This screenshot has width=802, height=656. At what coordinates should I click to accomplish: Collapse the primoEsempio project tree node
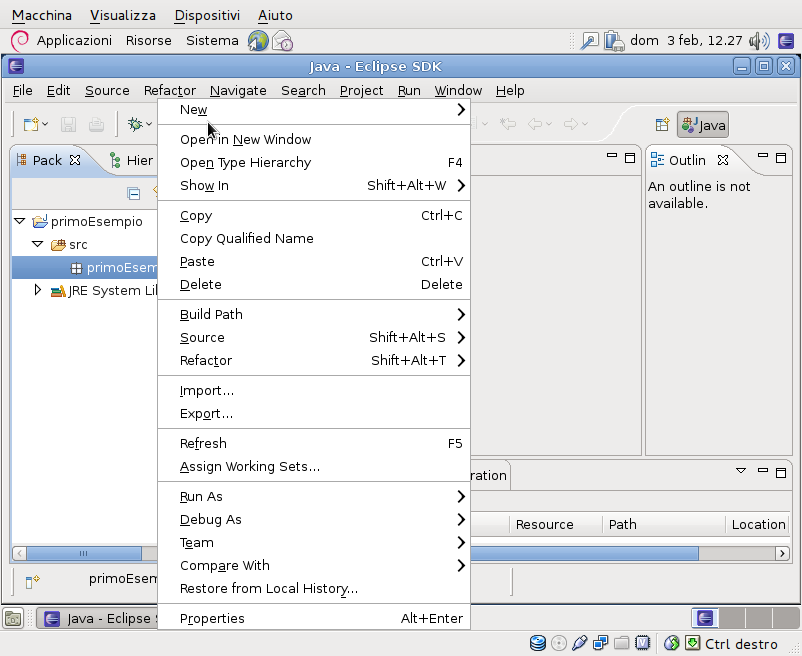coord(19,221)
